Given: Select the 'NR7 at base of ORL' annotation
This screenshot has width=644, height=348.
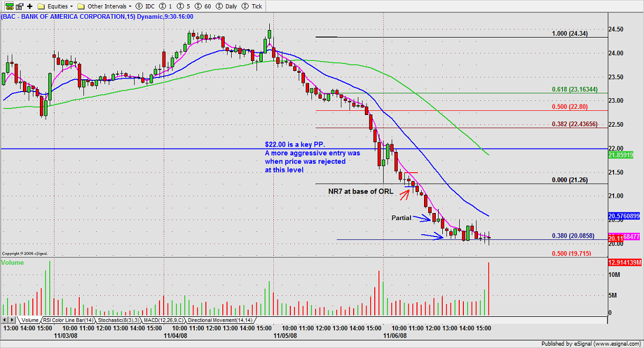Looking at the screenshot, I should pos(361,191).
